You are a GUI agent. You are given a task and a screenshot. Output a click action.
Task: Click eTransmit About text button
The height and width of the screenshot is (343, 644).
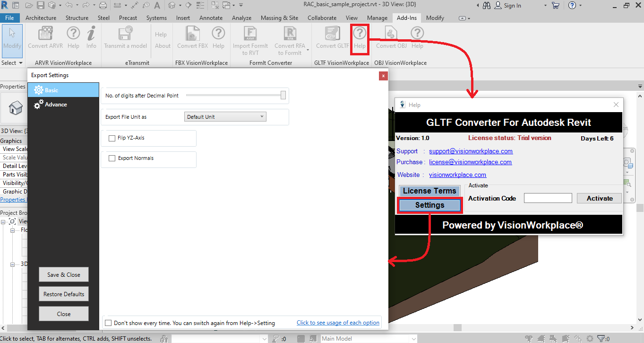tap(163, 46)
